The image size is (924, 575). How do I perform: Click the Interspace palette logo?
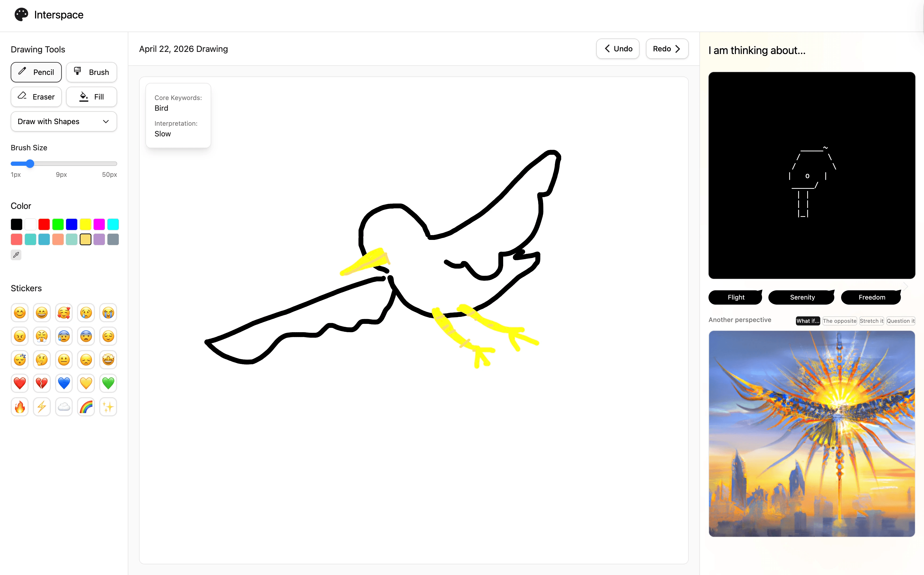(21, 15)
